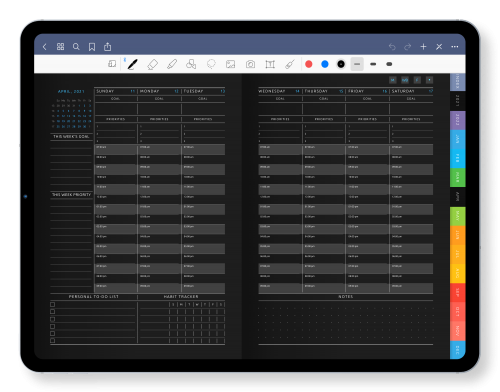Select the Highlighter tool
This screenshot has height=392, width=500.
tap(172, 64)
